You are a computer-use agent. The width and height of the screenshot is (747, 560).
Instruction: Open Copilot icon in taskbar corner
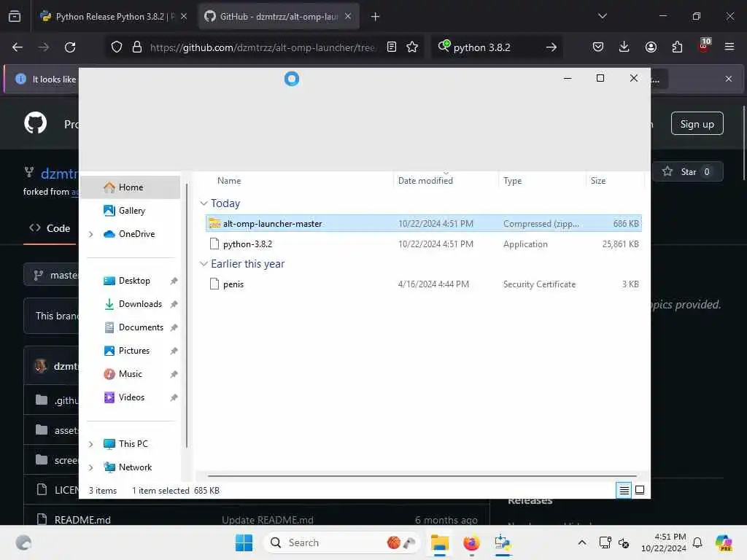(x=724, y=542)
